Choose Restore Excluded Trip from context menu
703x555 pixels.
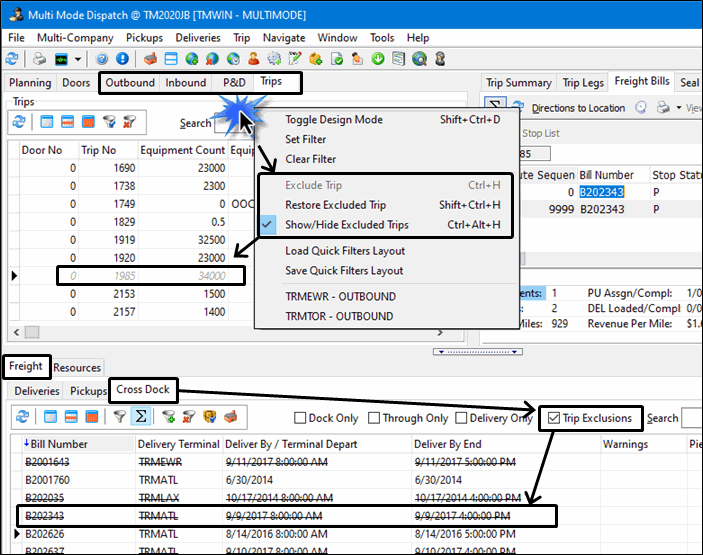tap(335, 205)
